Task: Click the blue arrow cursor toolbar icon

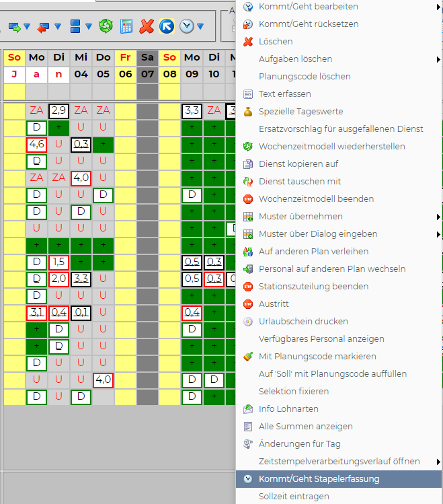Action: tap(166, 27)
